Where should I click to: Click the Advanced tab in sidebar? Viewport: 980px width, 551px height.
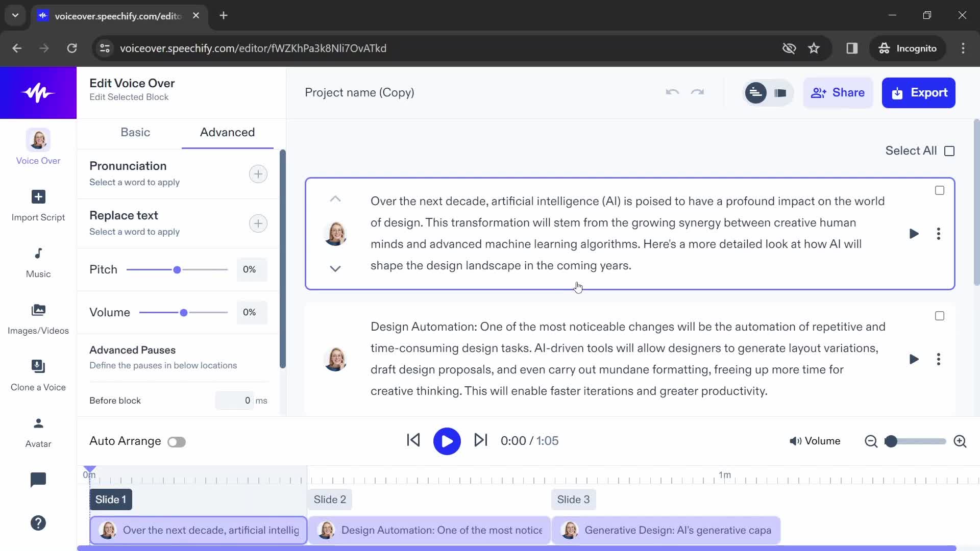tap(228, 132)
